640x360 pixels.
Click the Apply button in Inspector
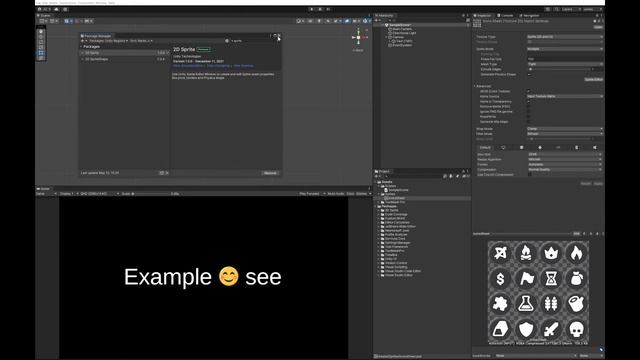coord(598,184)
